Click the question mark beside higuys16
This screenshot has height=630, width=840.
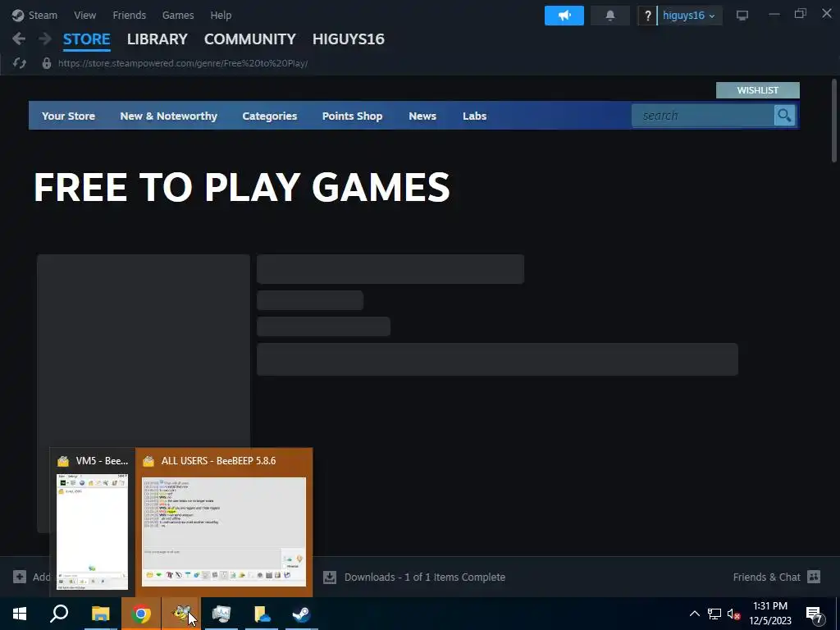(647, 16)
